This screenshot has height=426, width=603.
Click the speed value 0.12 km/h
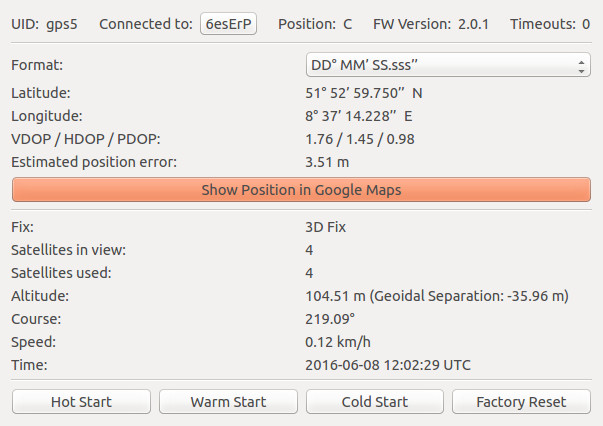(338, 342)
